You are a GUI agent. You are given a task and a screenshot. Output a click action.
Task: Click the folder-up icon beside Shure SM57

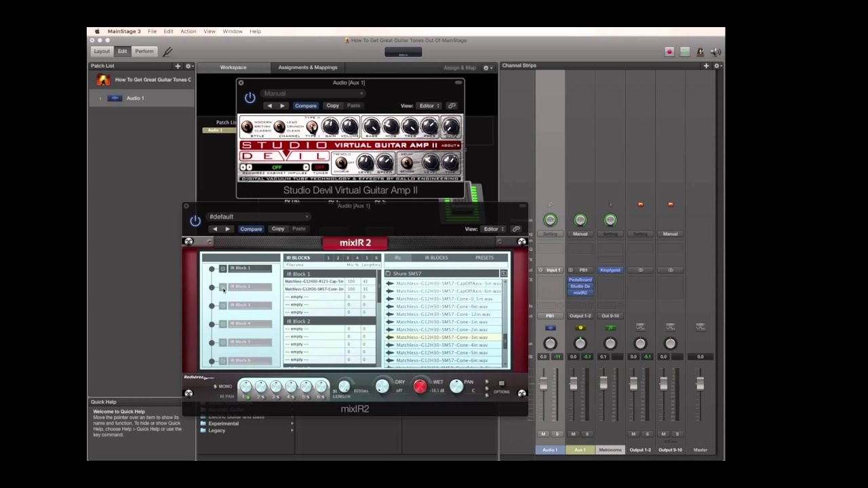point(502,273)
